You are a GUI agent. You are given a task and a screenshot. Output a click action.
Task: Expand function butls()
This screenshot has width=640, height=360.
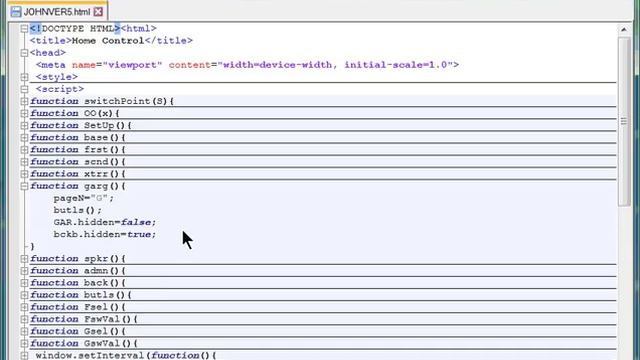[24, 295]
